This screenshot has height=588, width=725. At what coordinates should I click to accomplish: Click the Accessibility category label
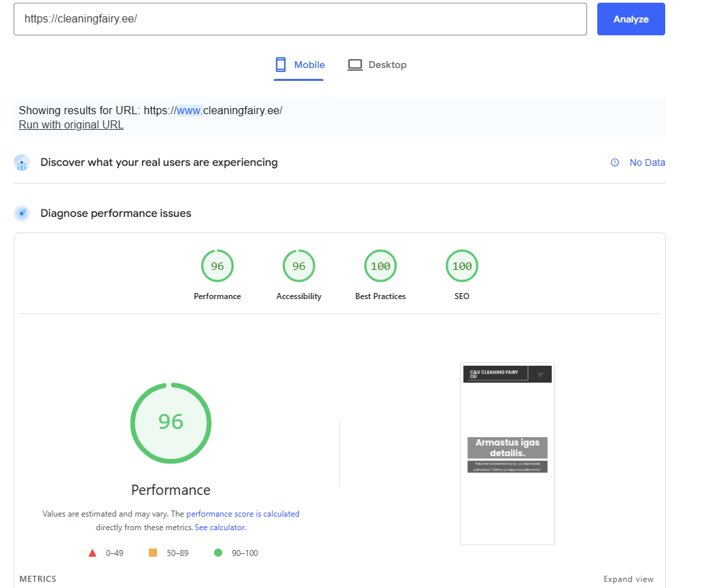[299, 296]
